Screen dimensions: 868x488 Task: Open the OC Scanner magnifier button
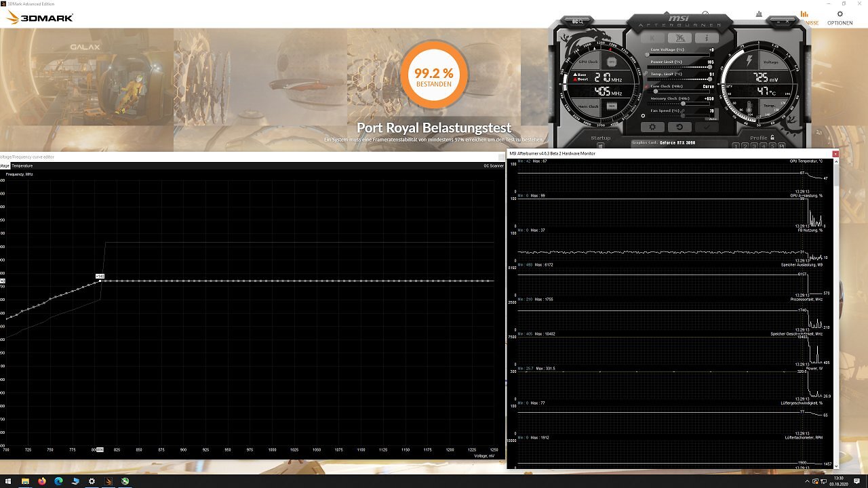[x=578, y=22]
